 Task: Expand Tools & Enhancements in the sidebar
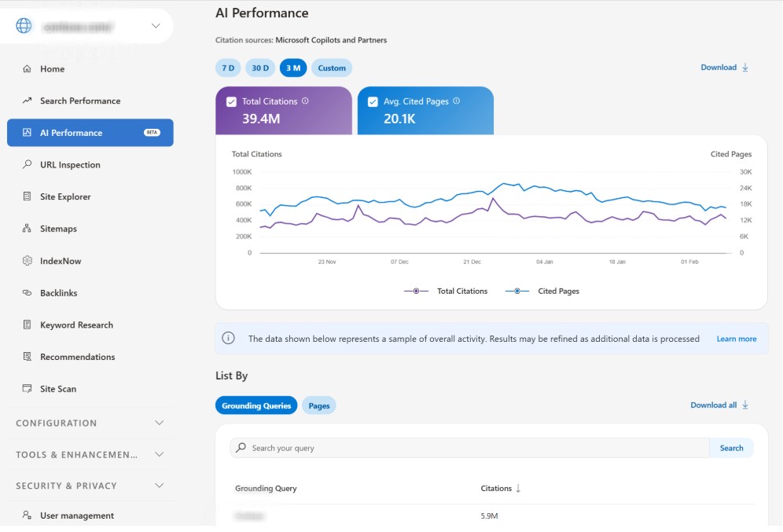[89, 454]
